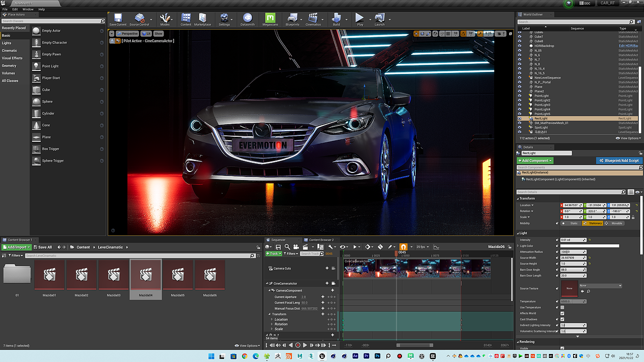Viewport: 644px width, 362px height.
Task: Play the sequence forward in Sequencer transport
Action: 305,345
